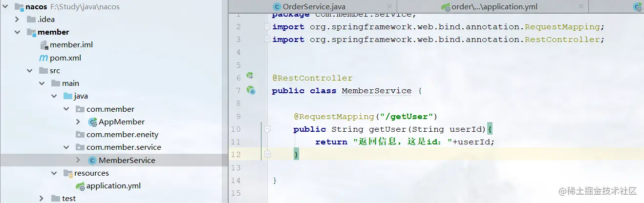
Task: Click the project path F:\Study\java\nacos
Action: [85, 7]
